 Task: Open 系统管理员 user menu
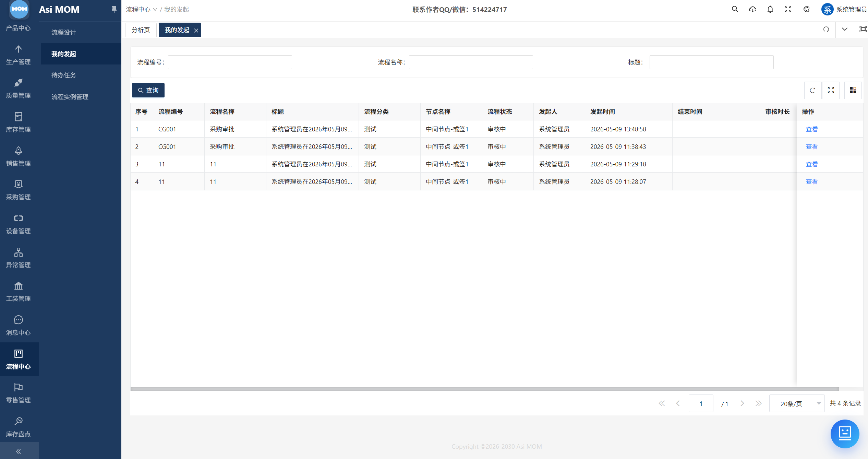pyautogui.click(x=844, y=9)
